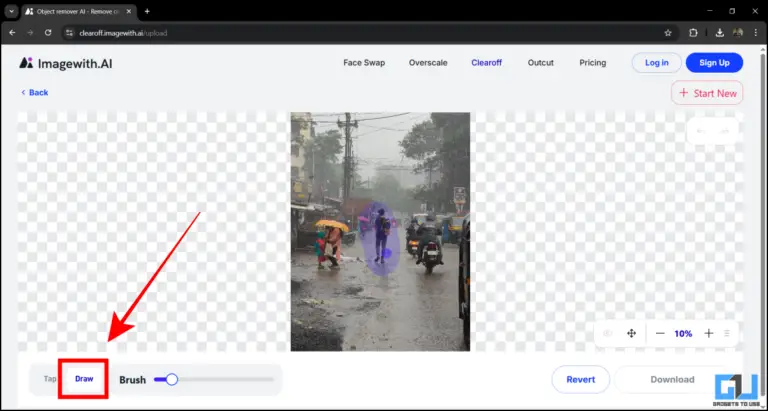Screen dimensions: 768x411
Task: Select the pan/move tool icon
Action: pyautogui.click(x=631, y=333)
